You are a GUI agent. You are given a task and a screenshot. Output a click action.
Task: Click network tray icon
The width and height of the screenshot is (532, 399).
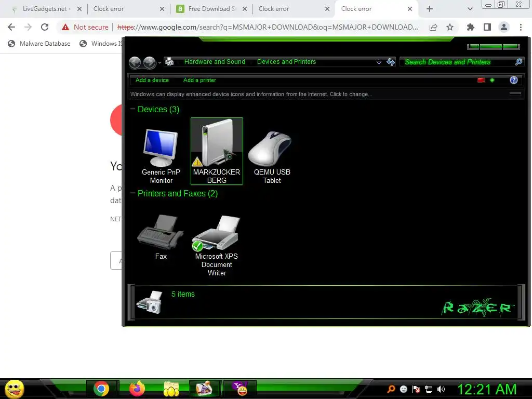[x=429, y=390]
